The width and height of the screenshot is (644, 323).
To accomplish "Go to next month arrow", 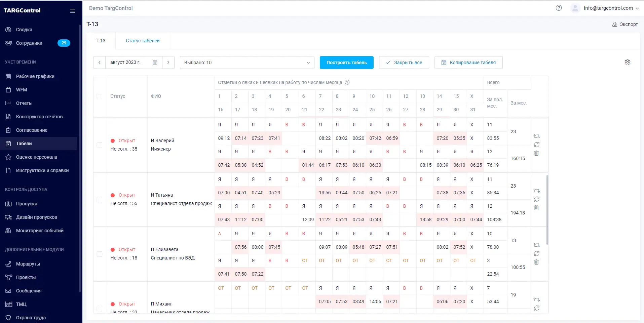I will pyautogui.click(x=168, y=63).
